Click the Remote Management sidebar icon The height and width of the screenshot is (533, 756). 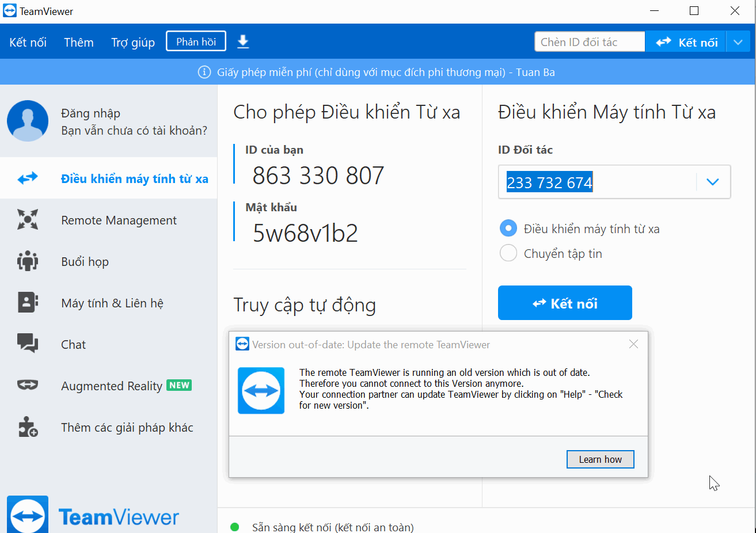coord(27,220)
